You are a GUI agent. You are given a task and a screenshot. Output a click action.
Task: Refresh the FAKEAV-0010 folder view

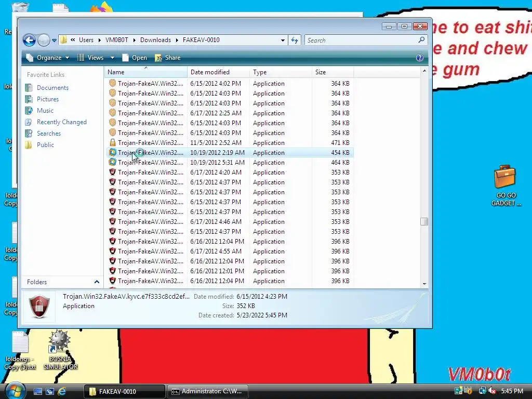295,40
